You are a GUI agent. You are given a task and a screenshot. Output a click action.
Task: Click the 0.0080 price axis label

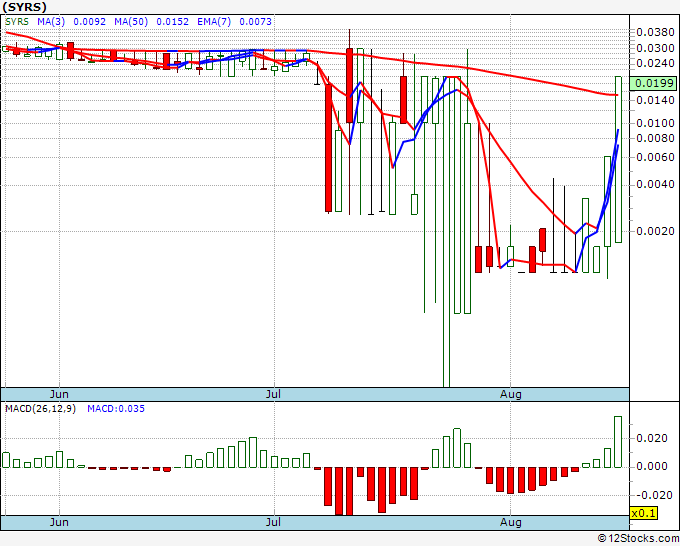coord(655,138)
